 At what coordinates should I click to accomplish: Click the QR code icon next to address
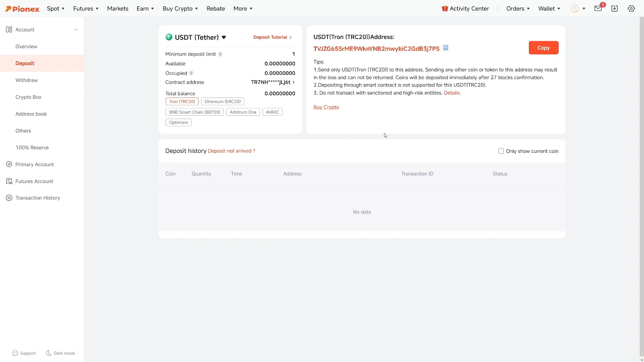point(446,48)
